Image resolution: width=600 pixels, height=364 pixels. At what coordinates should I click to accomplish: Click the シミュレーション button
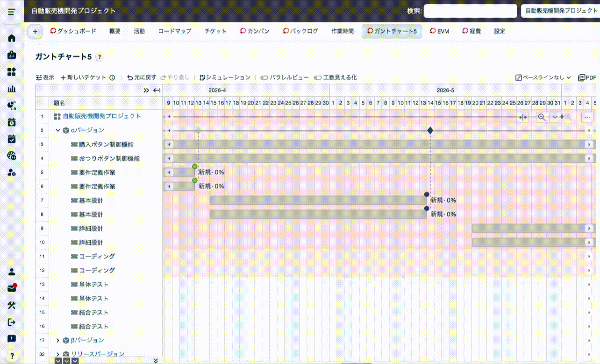coord(225,77)
